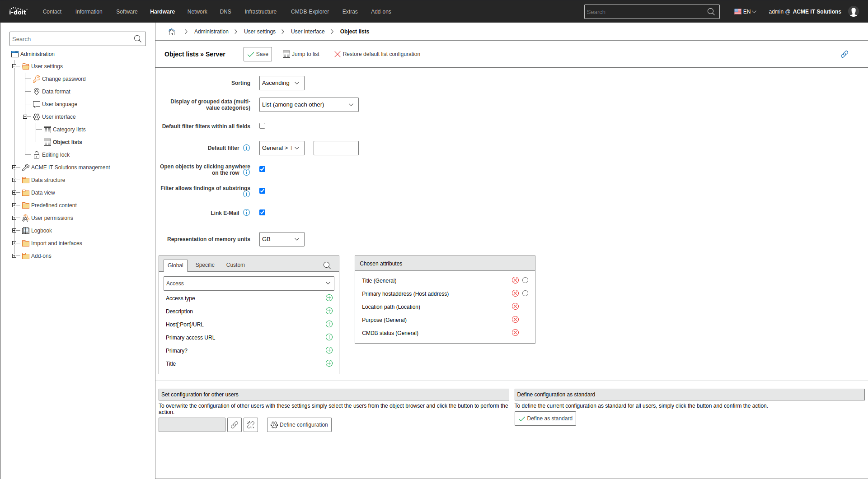
Task: Open CMDB-Explorer menu
Action: 310,12
